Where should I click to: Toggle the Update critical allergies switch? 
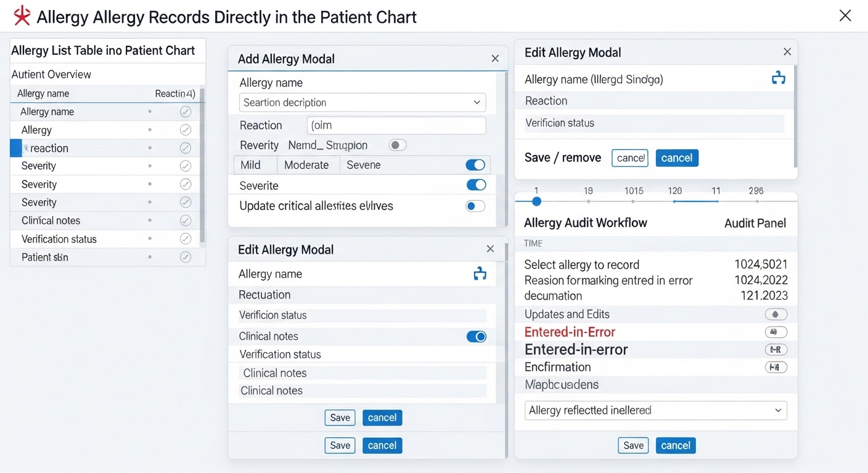click(475, 206)
